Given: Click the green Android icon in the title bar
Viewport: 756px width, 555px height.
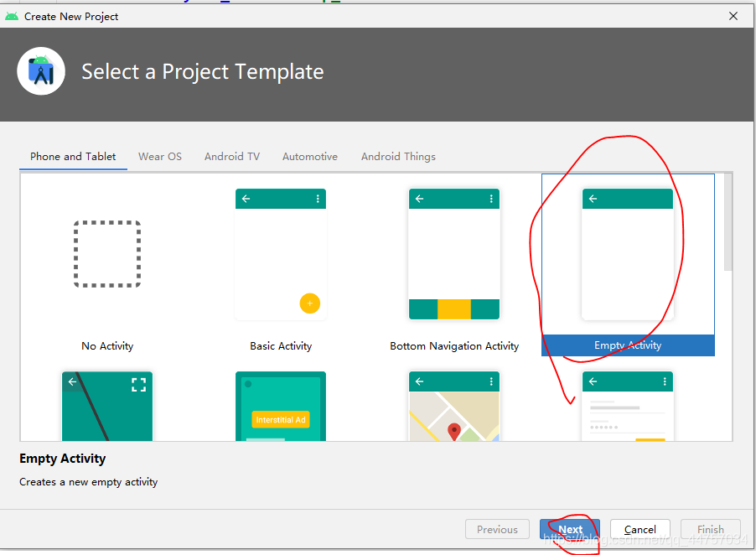Looking at the screenshot, I should (x=12, y=15).
